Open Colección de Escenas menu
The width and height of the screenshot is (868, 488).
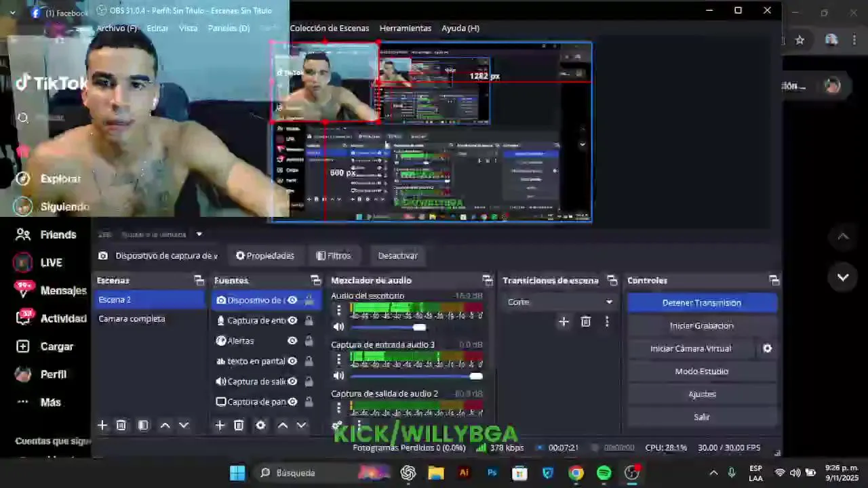(330, 28)
